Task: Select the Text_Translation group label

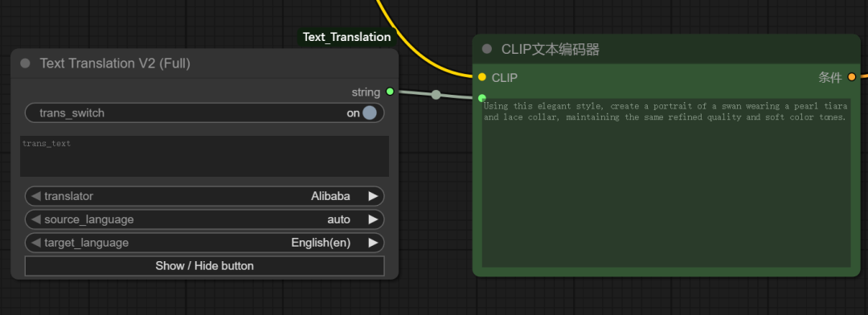Action: [x=346, y=37]
